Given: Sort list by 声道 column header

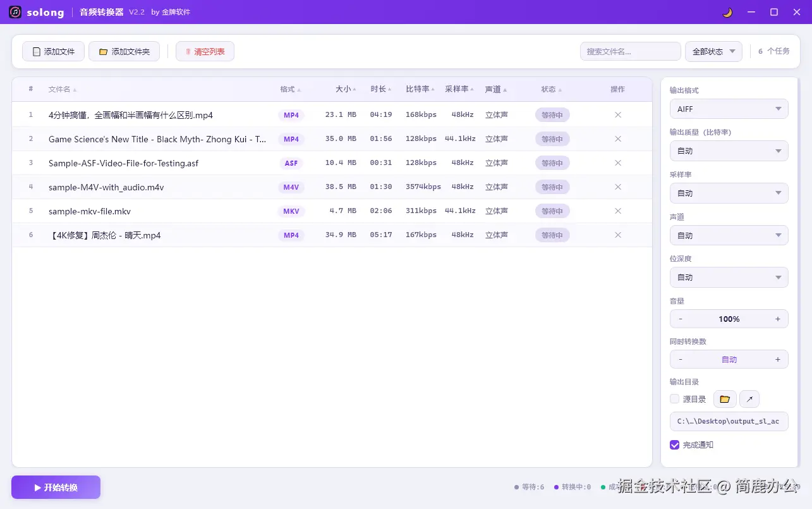Looking at the screenshot, I should tap(496, 89).
